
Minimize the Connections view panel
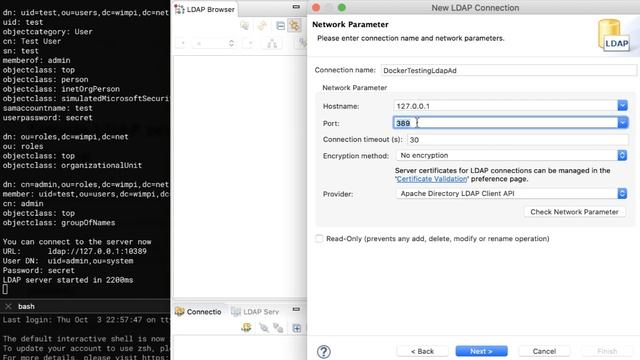[x=296, y=309]
